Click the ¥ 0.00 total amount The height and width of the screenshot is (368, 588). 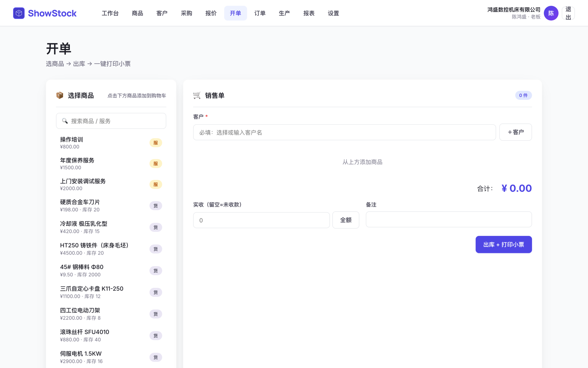(516, 188)
